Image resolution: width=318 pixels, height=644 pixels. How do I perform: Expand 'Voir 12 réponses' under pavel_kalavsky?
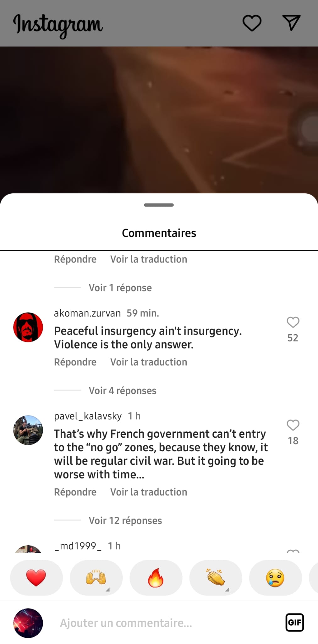tap(125, 520)
